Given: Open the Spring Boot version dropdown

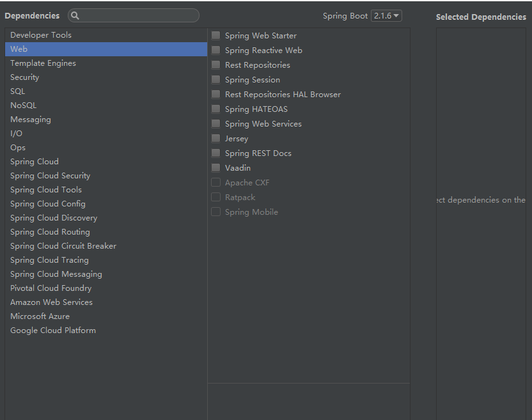Looking at the screenshot, I should [x=386, y=15].
